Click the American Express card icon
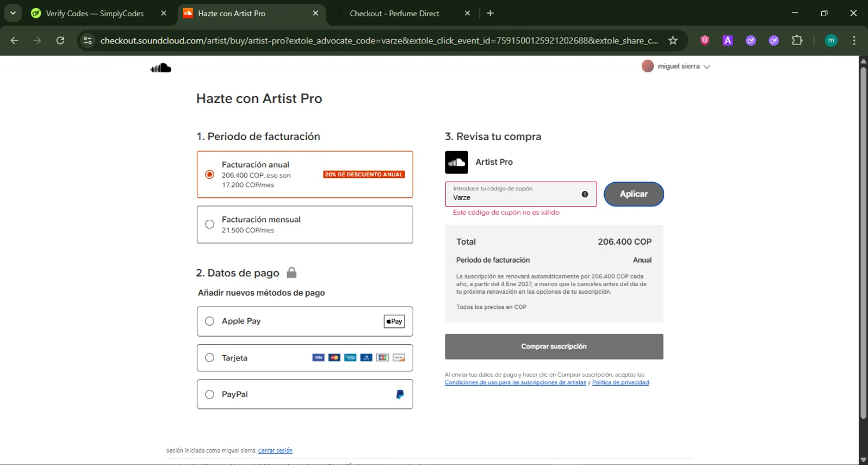 [x=350, y=357]
